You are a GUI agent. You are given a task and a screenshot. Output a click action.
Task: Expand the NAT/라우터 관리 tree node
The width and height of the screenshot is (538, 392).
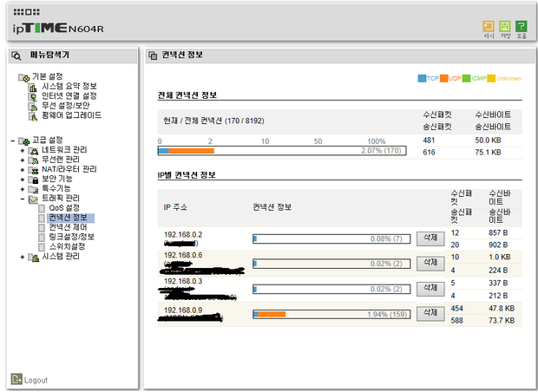23,170
